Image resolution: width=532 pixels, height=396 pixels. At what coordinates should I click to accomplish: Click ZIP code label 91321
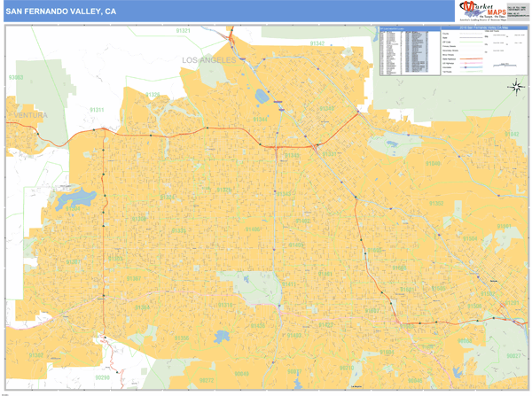pyautogui.click(x=184, y=30)
